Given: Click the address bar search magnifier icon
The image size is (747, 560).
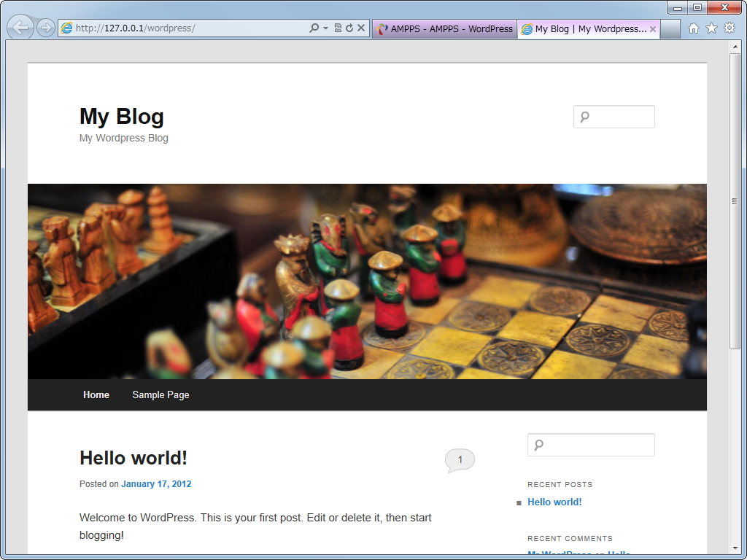Looking at the screenshot, I should (x=314, y=28).
